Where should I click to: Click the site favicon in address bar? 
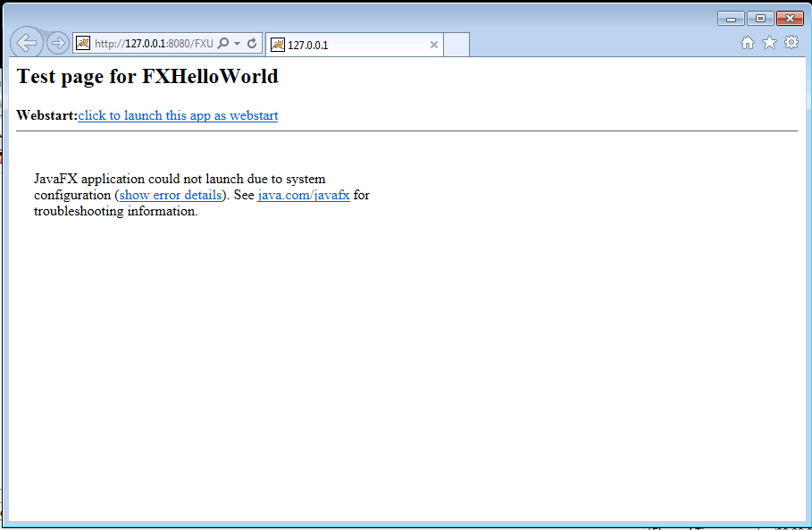(83, 43)
